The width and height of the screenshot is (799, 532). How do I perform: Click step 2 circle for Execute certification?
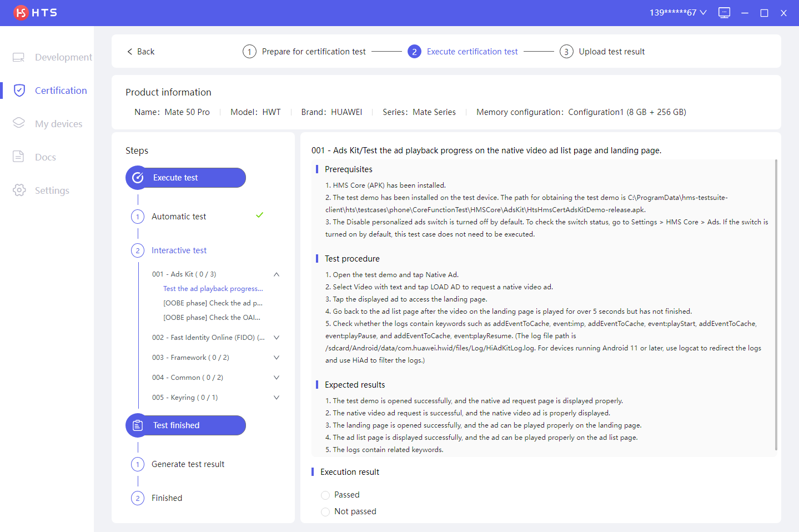(x=414, y=52)
